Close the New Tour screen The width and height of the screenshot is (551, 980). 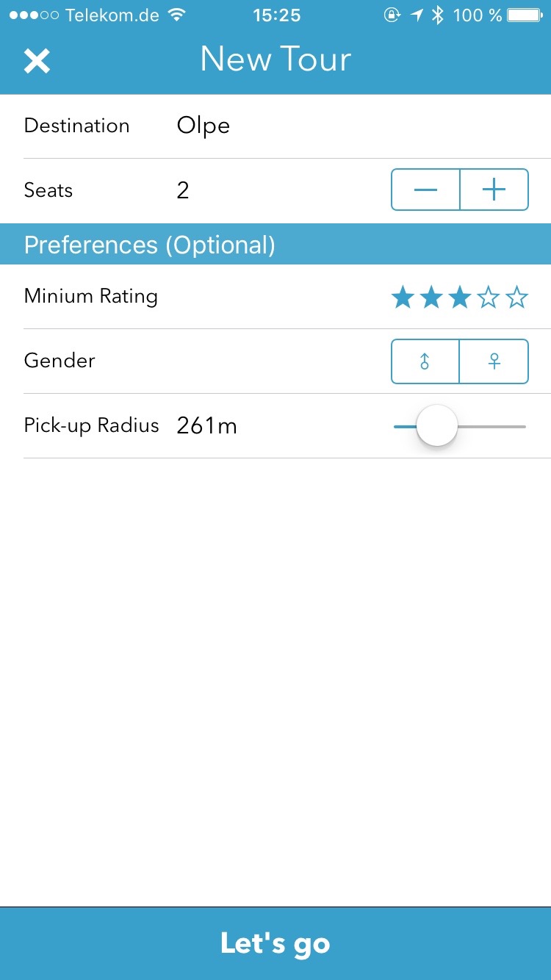pos(37,60)
